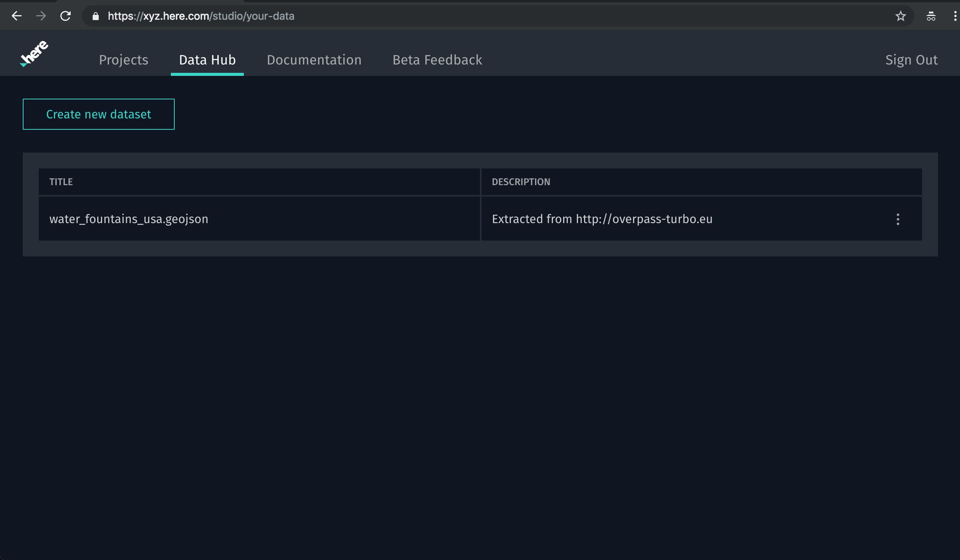The image size is (960, 560).
Task: Go back using browser back arrow
Action: coord(17,16)
